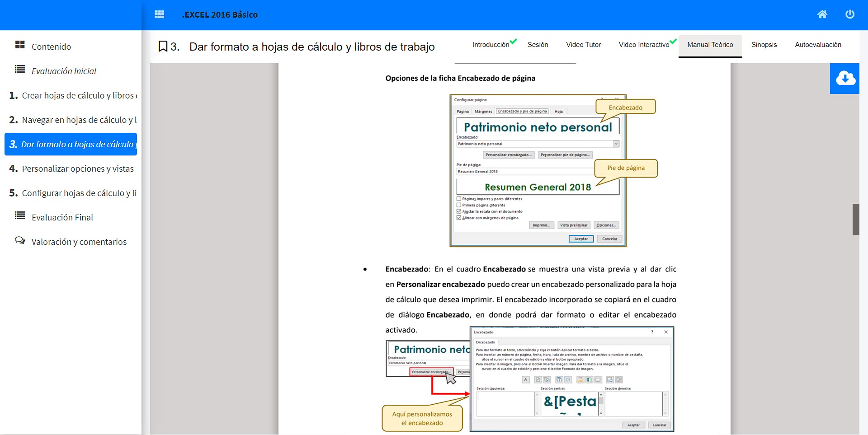Click the list icon beside Evaluación Final
This screenshot has height=435, width=868.
point(20,215)
